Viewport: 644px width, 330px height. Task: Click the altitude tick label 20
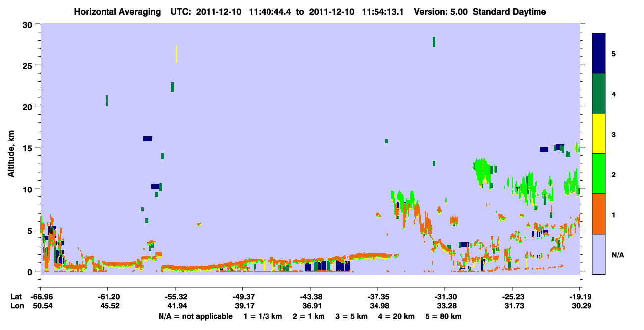point(29,106)
